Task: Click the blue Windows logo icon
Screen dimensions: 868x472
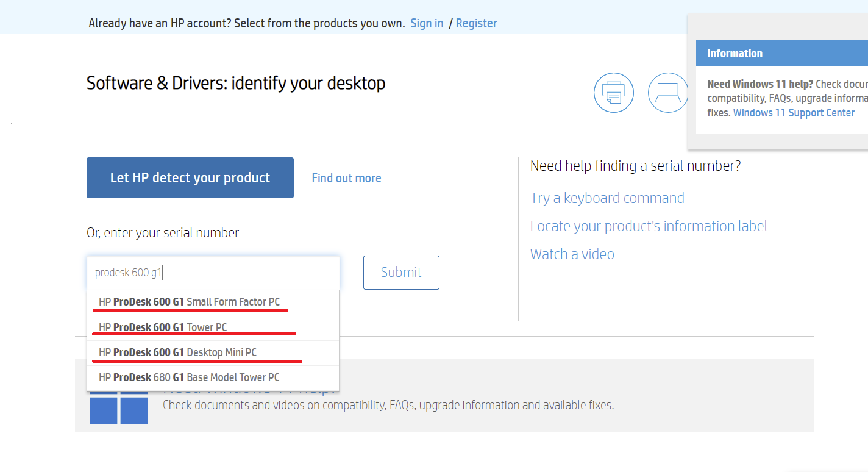Action: [119, 409]
